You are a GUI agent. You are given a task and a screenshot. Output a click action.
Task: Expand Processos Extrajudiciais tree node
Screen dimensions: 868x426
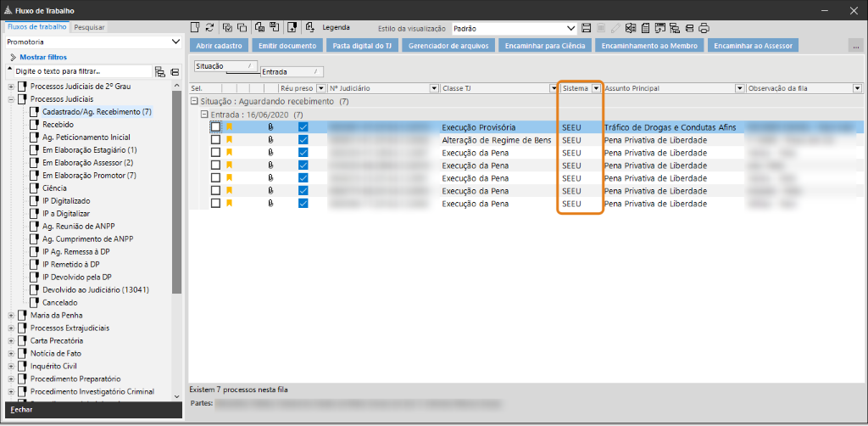pos(10,328)
